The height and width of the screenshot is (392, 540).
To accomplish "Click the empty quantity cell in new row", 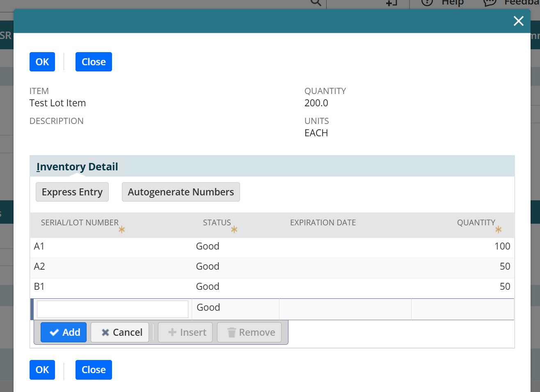I will point(462,309).
